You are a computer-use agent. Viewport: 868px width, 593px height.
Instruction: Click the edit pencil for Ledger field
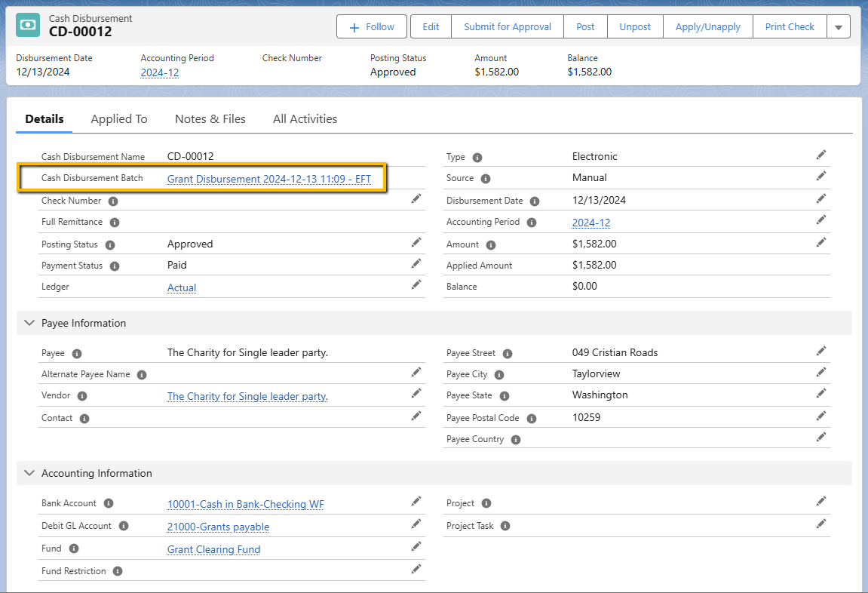(x=416, y=284)
